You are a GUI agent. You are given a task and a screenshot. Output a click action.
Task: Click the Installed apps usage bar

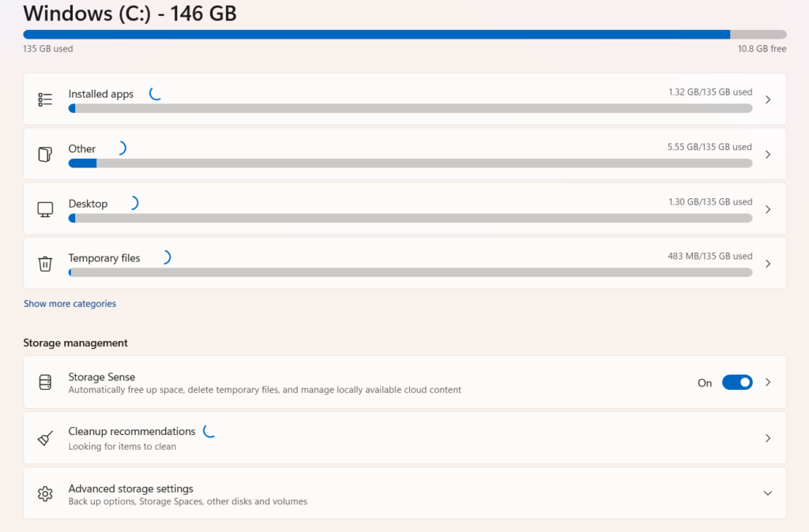pos(410,108)
